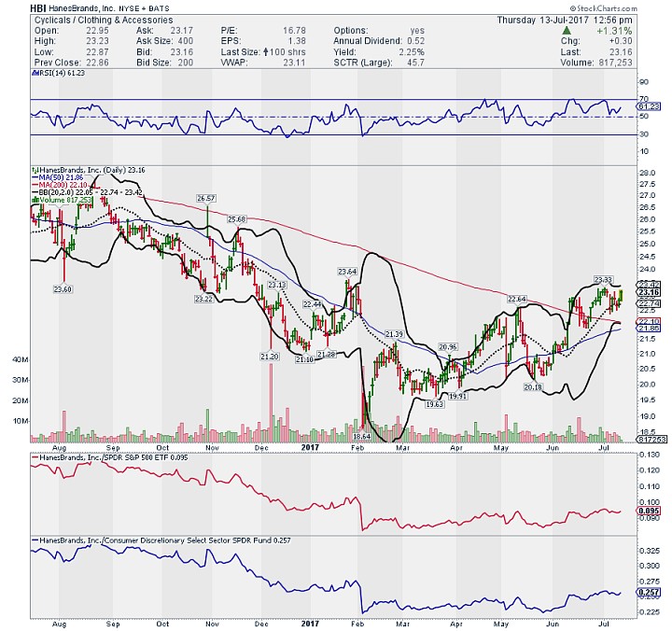
Task: Click the Yield value 2.25%
Action: 412,52
